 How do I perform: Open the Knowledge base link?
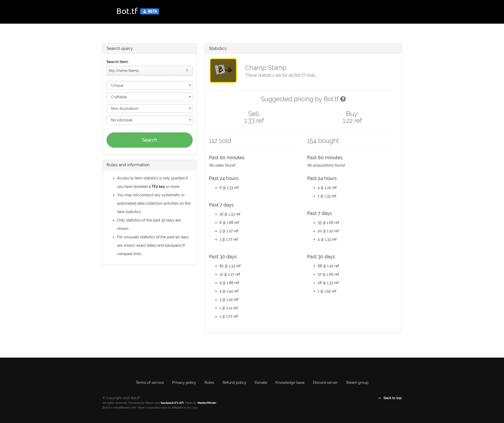(290, 383)
